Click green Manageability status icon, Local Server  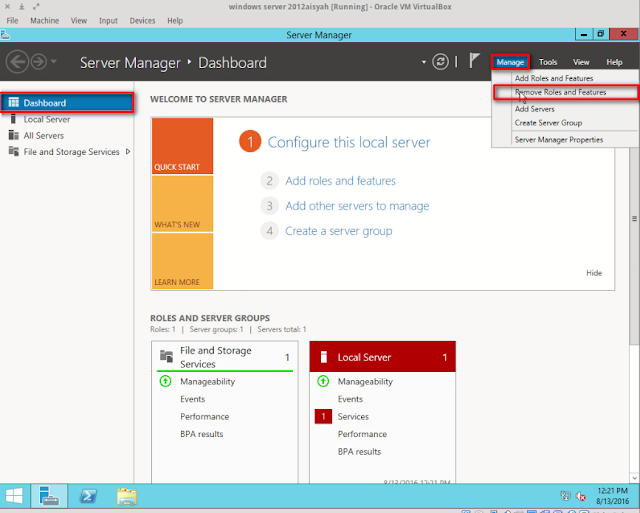[323, 382]
